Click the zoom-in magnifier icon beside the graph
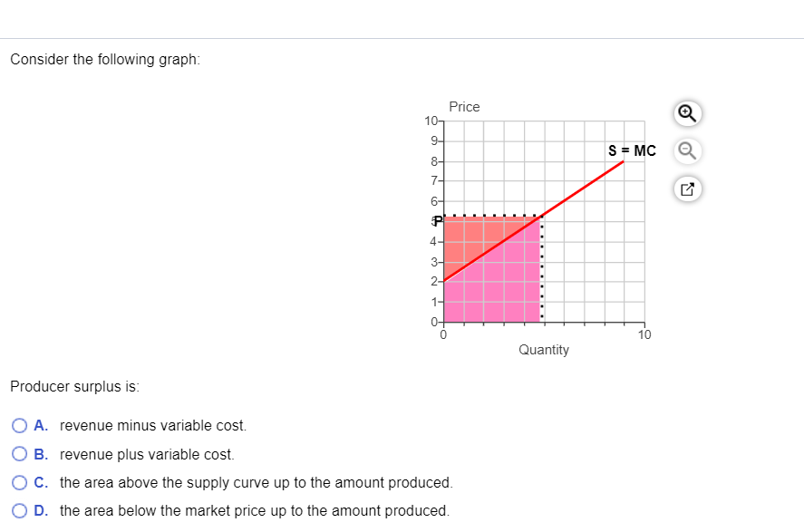 click(686, 113)
